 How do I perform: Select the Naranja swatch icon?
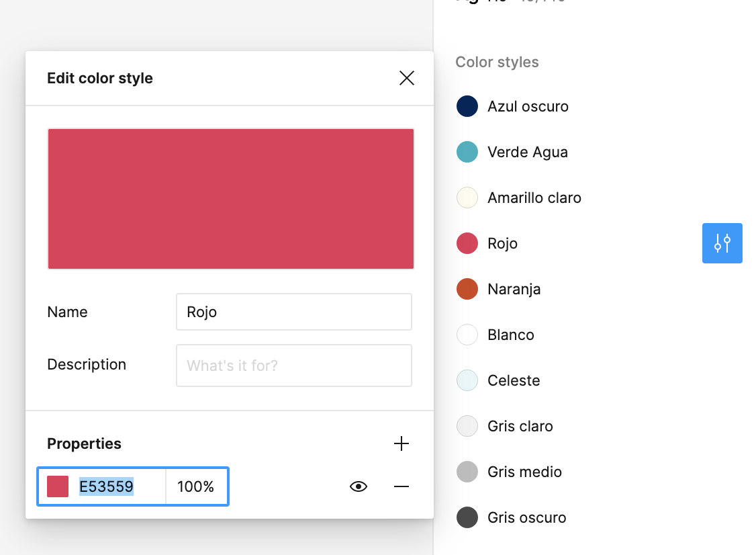pyautogui.click(x=467, y=289)
